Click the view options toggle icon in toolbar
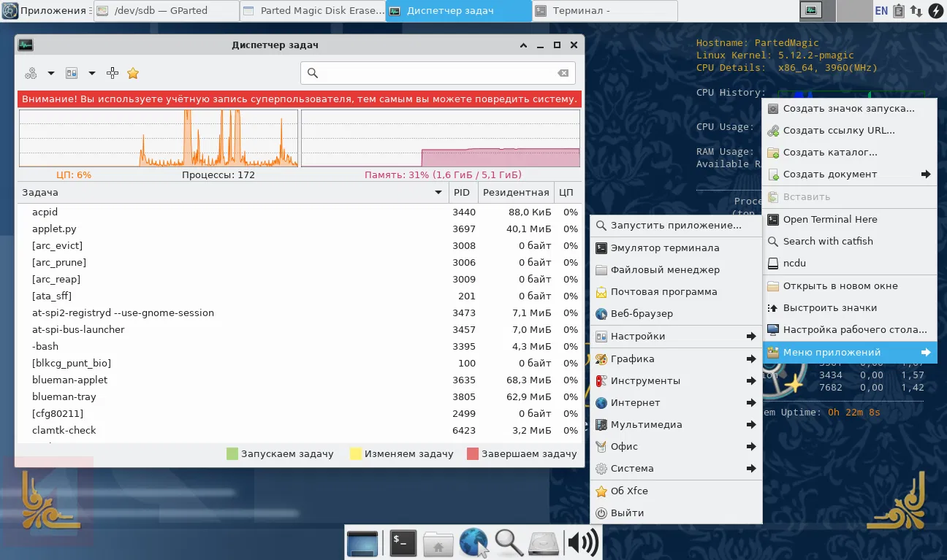The image size is (947, 560). [72, 73]
